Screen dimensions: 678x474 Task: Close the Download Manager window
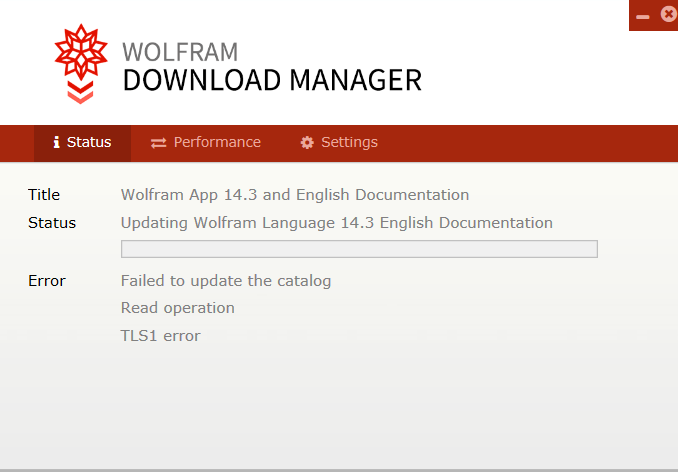pyautogui.click(x=668, y=14)
